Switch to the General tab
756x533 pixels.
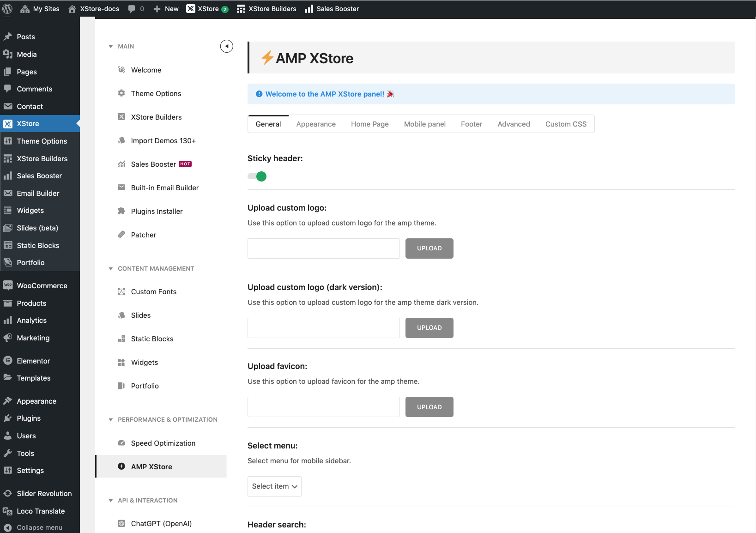[x=268, y=124]
